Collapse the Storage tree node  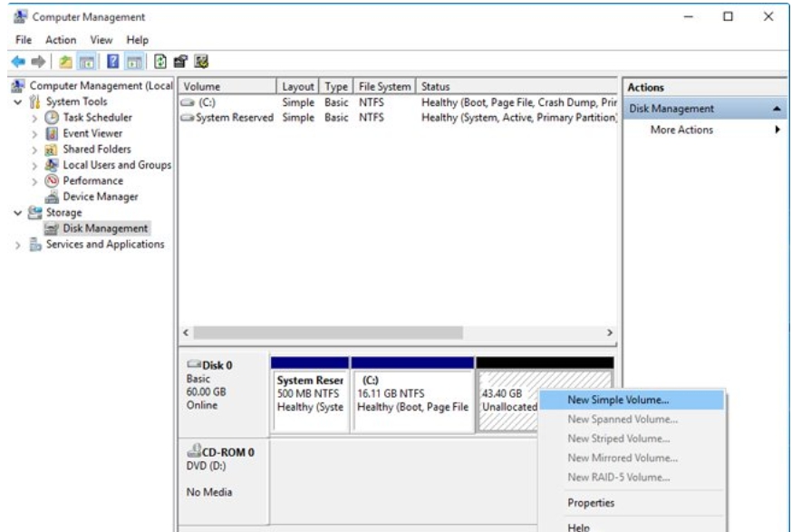(x=19, y=213)
